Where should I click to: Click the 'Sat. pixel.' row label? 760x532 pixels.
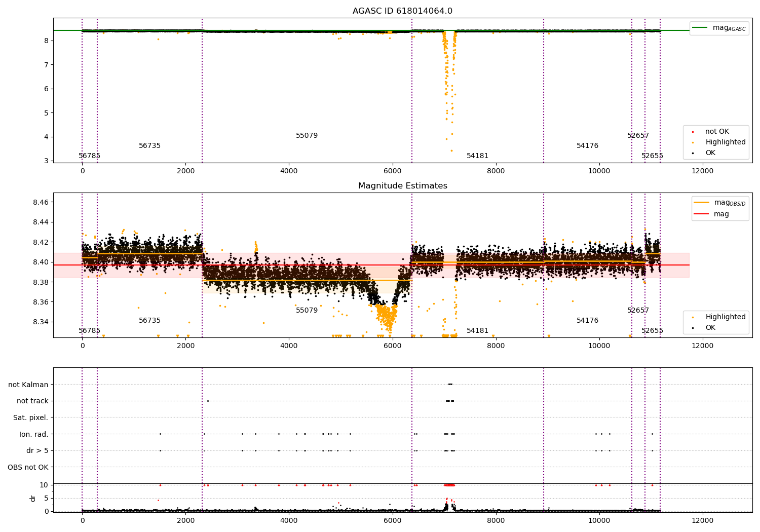click(31, 418)
